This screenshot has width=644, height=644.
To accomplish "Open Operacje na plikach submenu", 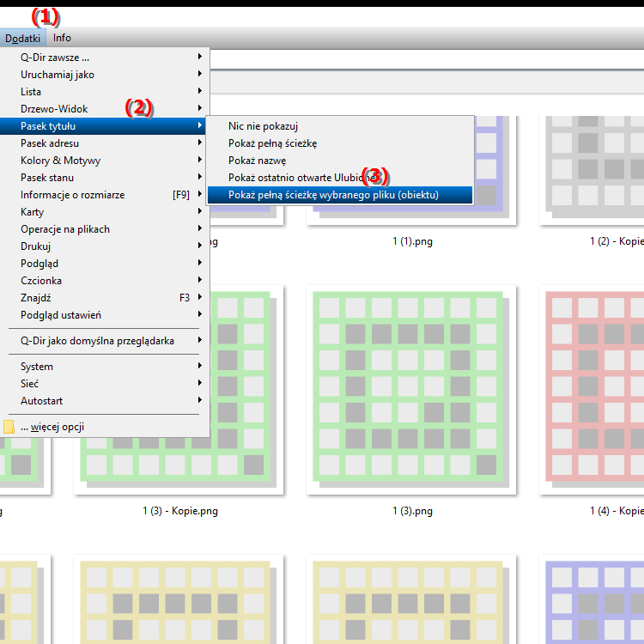I will pos(105,229).
